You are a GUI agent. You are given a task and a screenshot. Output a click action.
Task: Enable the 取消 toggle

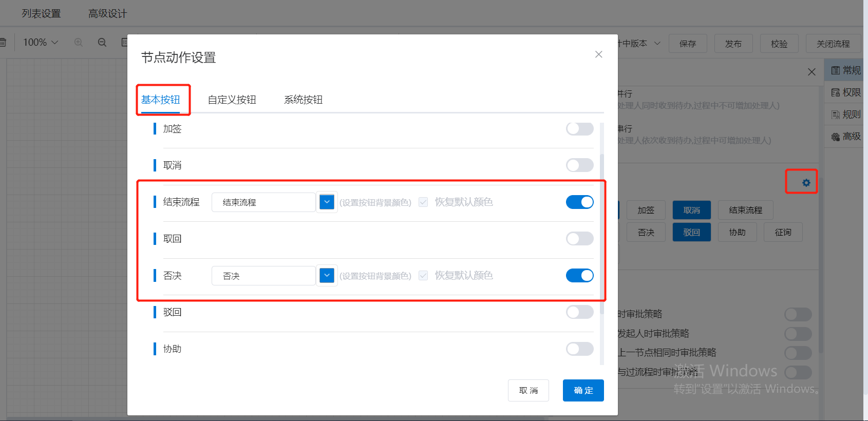(x=580, y=165)
